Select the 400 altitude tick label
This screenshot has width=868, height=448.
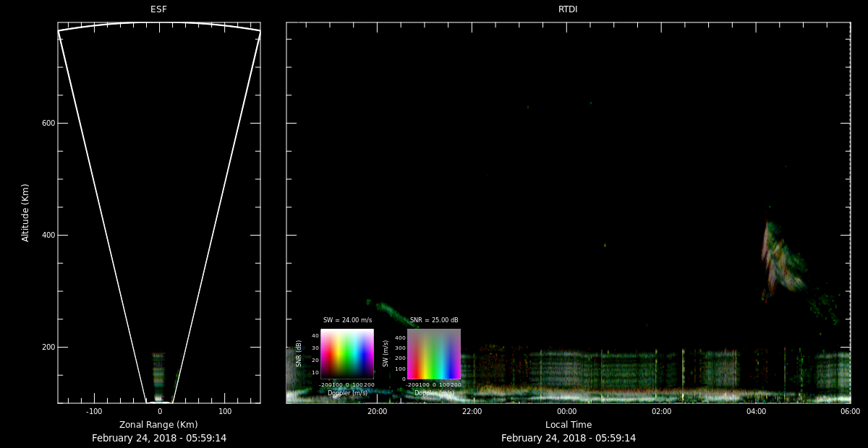coord(48,235)
